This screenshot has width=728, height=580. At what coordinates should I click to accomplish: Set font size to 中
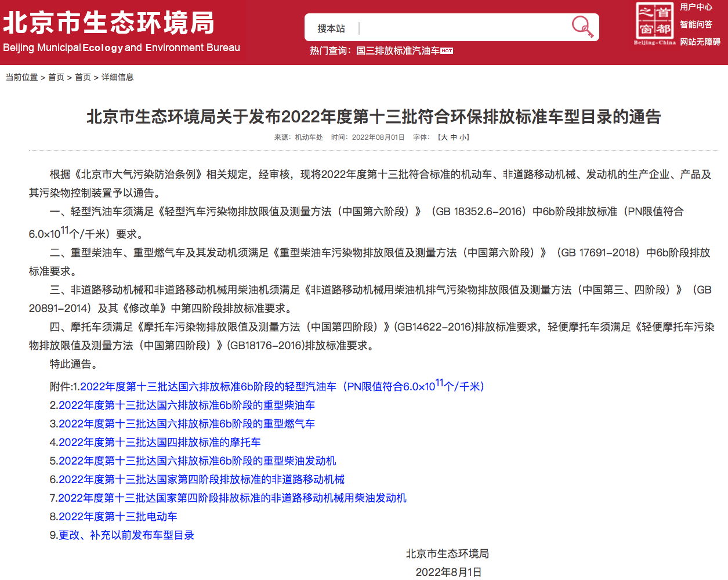[454, 137]
